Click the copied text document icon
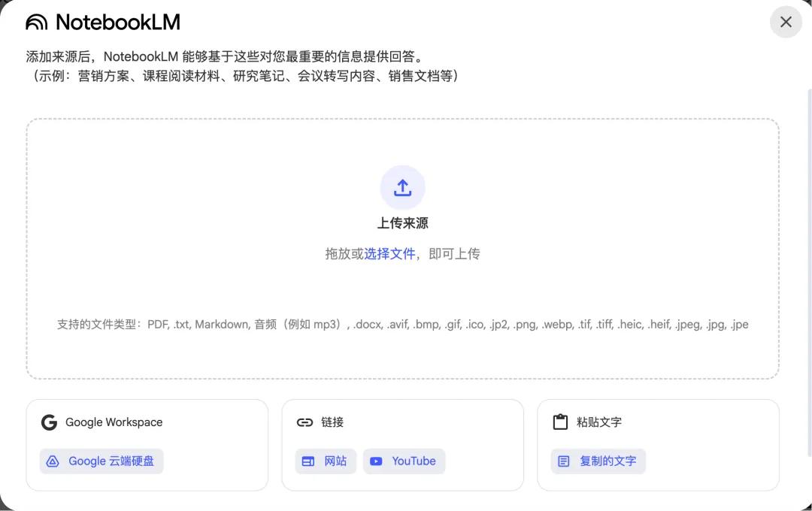Image resolution: width=812 pixels, height=511 pixels. tap(564, 461)
